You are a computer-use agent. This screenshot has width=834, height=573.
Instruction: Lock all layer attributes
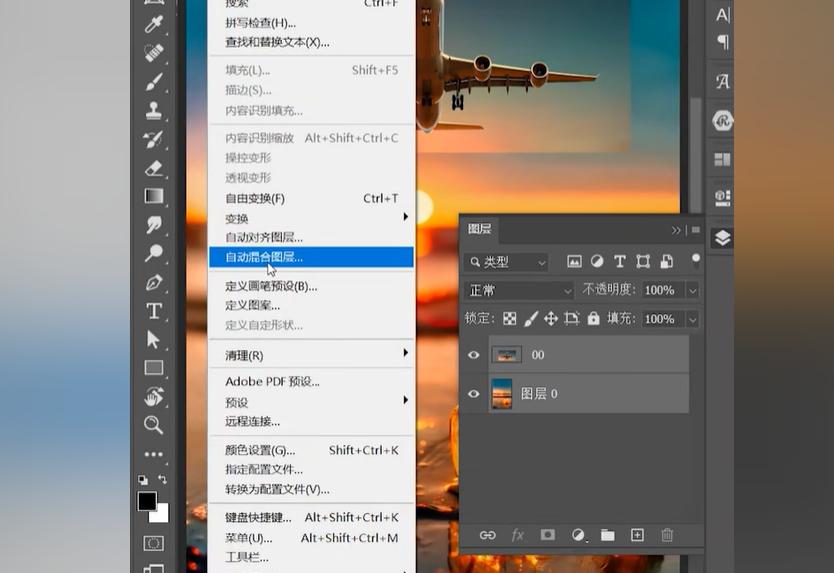(593, 318)
